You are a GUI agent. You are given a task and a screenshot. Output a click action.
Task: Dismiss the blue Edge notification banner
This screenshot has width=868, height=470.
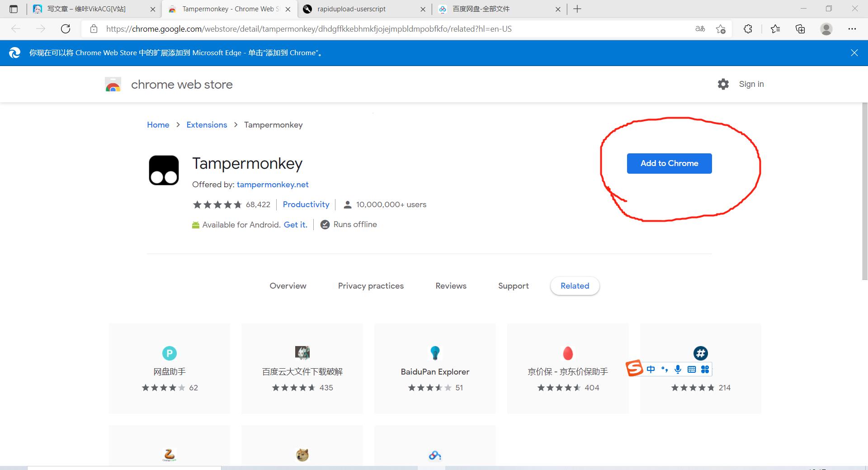[x=854, y=53]
